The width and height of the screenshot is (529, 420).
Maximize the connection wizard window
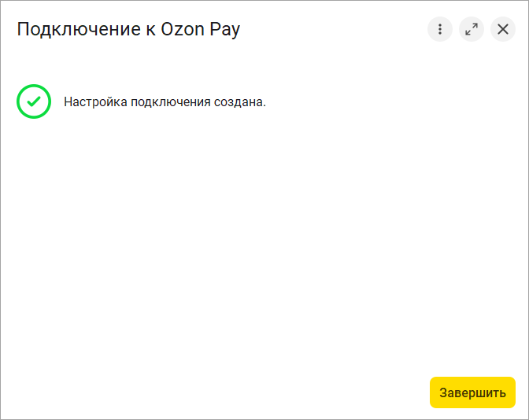point(472,29)
